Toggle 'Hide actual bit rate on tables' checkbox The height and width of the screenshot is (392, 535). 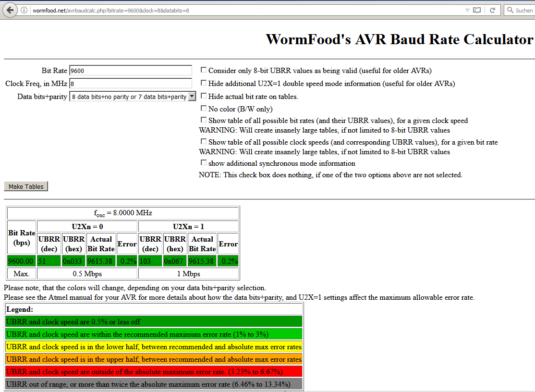tap(203, 96)
